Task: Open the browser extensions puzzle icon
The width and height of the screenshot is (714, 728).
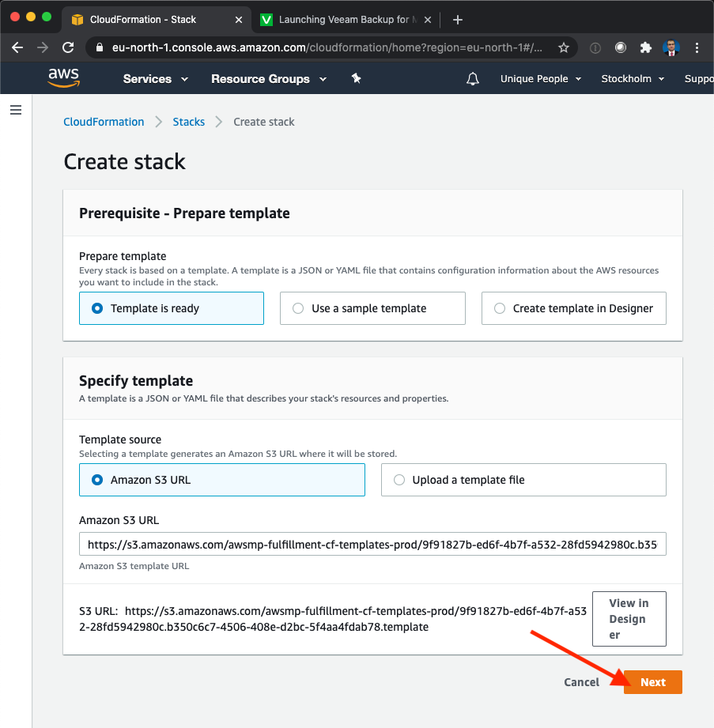Action: click(646, 47)
